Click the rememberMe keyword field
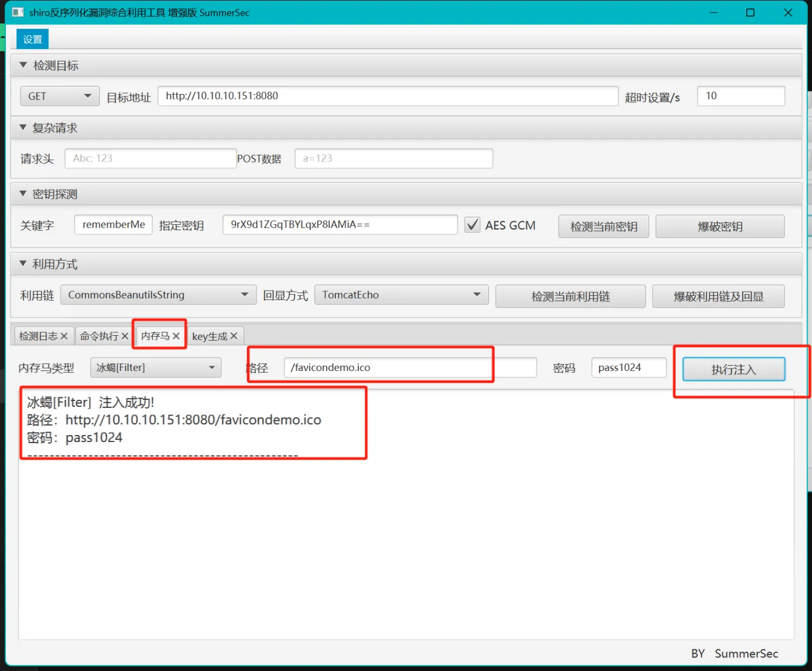The width and height of the screenshot is (812, 671). click(x=113, y=225)
